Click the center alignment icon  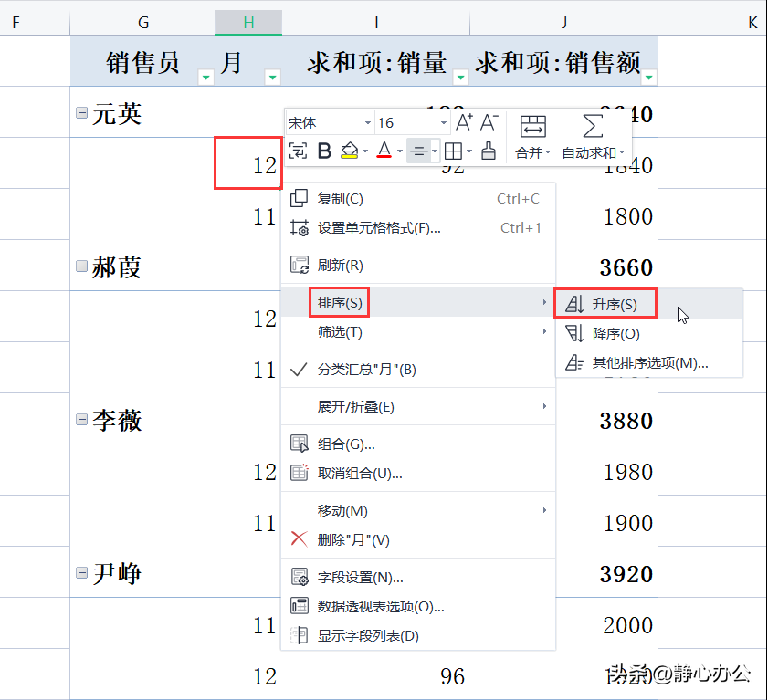point(419,151)
